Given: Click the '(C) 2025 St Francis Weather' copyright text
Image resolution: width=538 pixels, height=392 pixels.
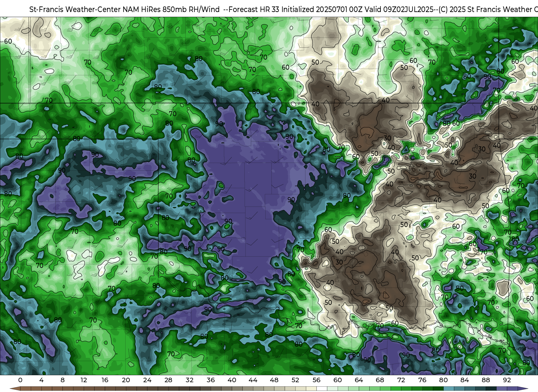Looking at the screenshot, I should point(485,10).
